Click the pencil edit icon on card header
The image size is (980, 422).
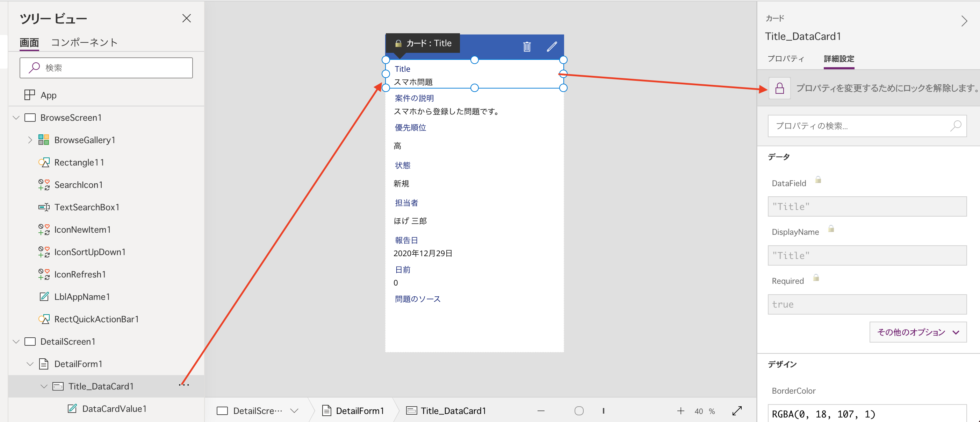pos(552,47)
